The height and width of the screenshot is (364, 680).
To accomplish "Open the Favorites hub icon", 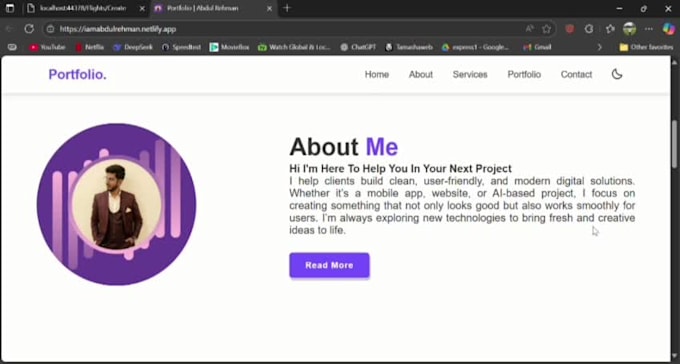I will tap(610, 29).
